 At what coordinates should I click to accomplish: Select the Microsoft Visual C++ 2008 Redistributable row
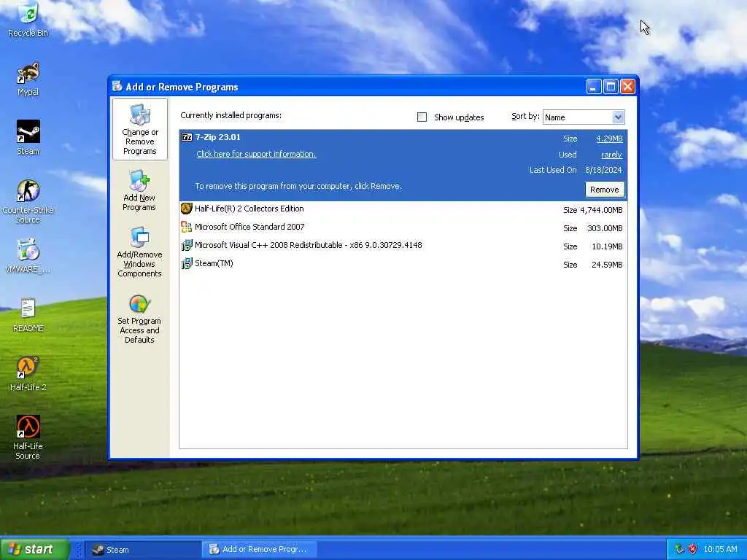point(403,246)
